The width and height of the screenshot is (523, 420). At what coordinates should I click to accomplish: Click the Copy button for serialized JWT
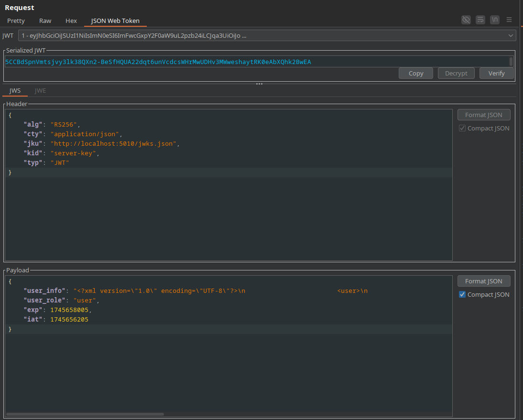coord(415,73)
